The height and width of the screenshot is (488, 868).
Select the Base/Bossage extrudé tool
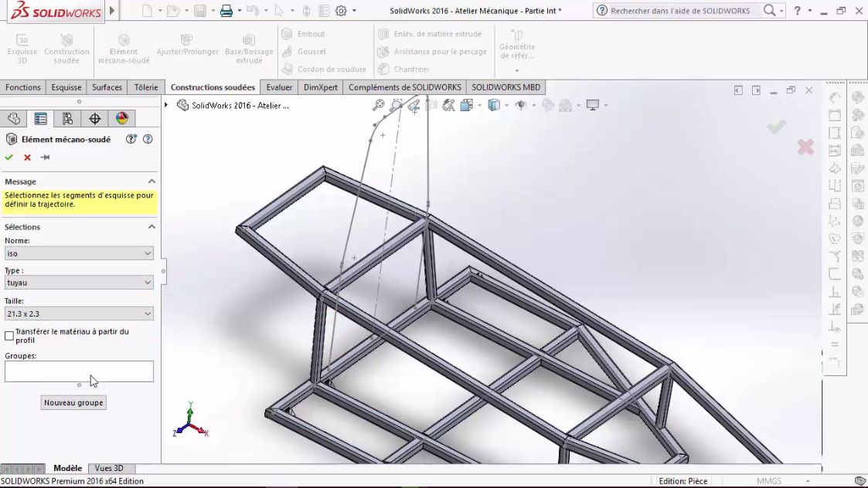pyautogui.click(x=249, y=48)
